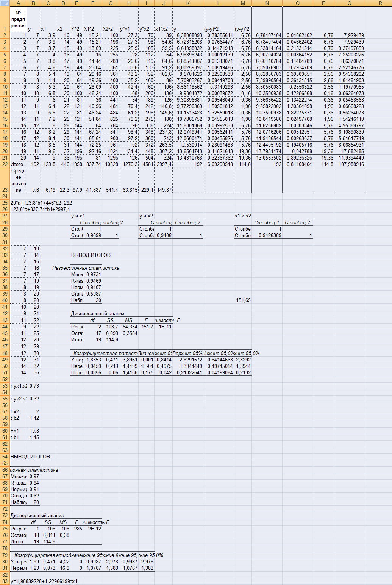Select the t-statistic value 4,4499

click(x=129, y=366)
